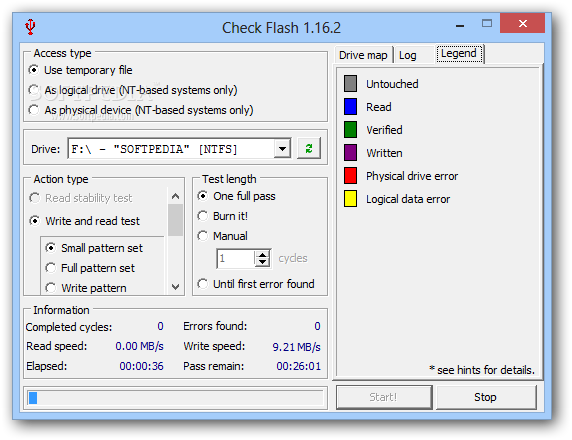The width and height of the screenshot is (572, 440).
Task: Switch to the Drive map tab
Action: pyautogui.click(x=363, y=55)
